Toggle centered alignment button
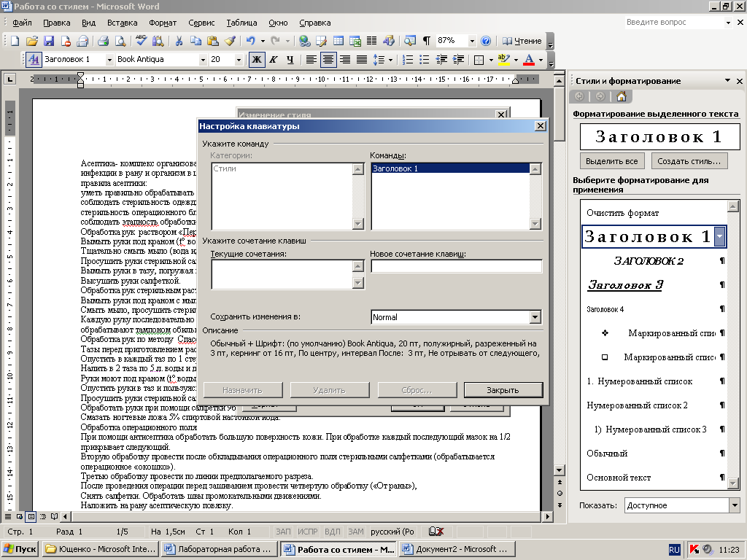This screenshot has width=747, height=560. click(328, 60)
